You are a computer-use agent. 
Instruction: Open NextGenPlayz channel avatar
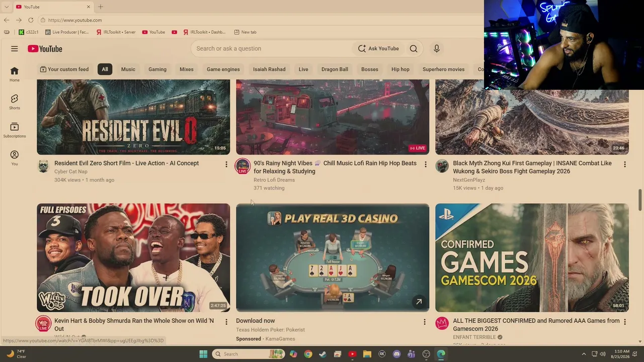click(x=442, y=166)
